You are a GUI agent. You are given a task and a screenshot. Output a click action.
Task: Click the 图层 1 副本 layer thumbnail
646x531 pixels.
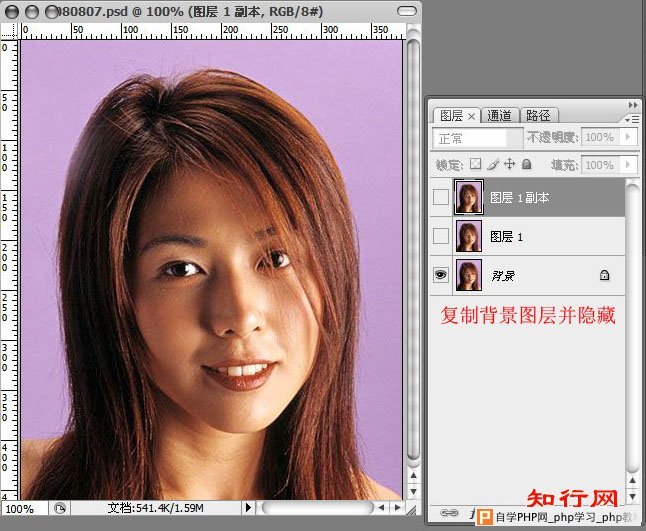(x=469, y=197)
